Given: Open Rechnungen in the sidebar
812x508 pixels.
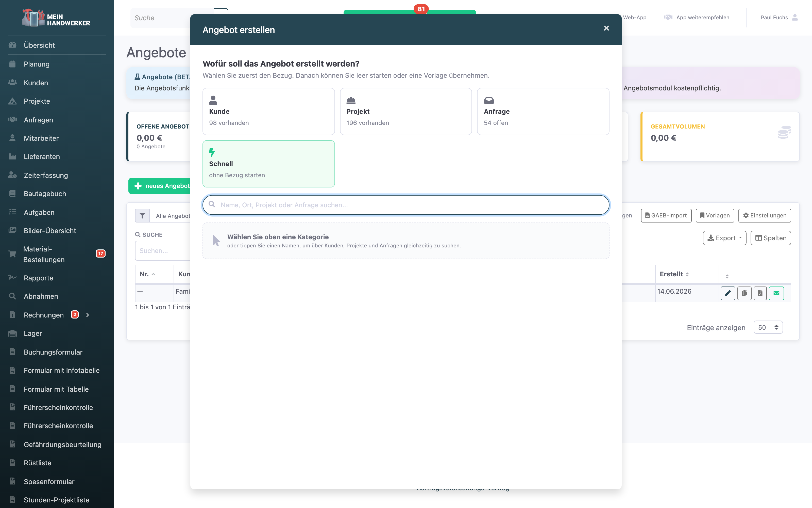Looking at the screenshot, I should tap(44, 315).
